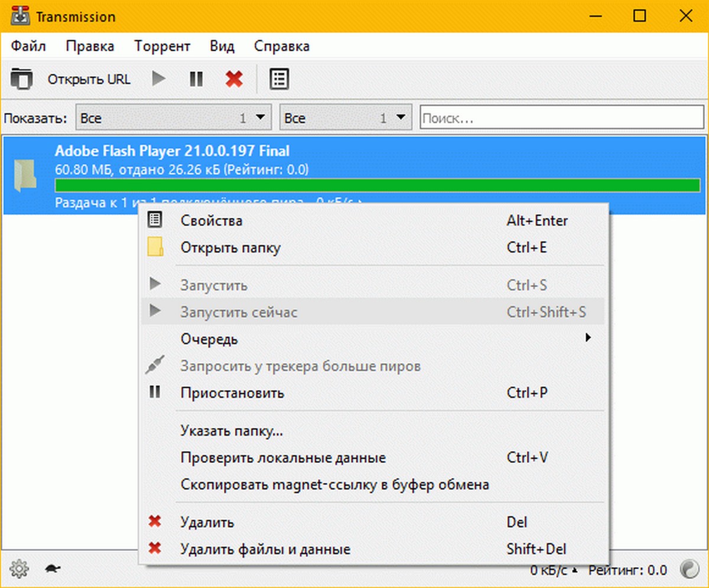
Task: Open the Вид menu
Action: click(222, 46)
